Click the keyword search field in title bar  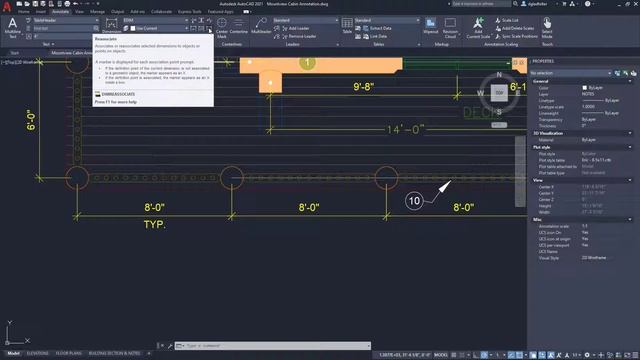point(481,4)
